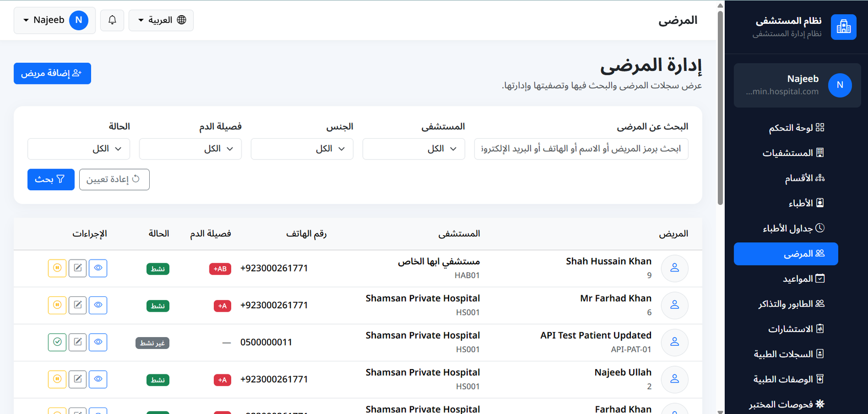Image resolution: width=868 pixels, height=414 pixels.
Task: Open الاستشارات consultations menu item
Action: pyautogui.click(x=786, y=329)
